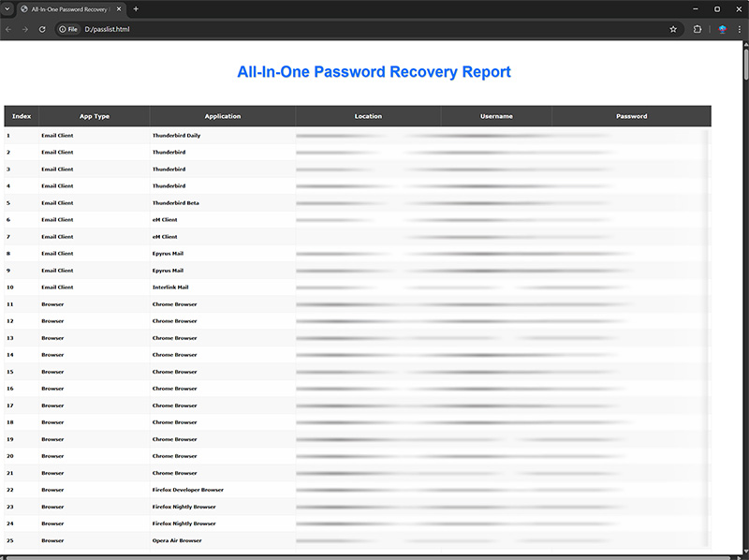This screenshot has width=749, height=560.
Task: Close the All-In-One Password Recovery tab
Action: point(119,9)
